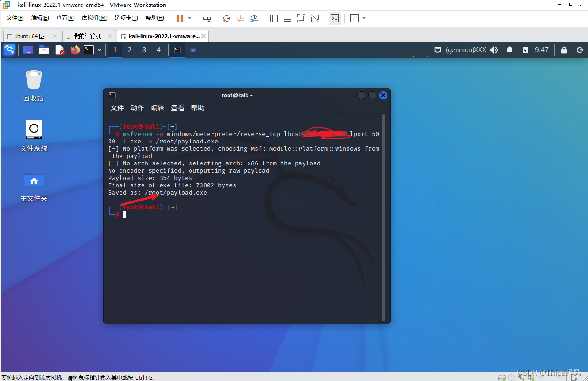Switch to workspace 3
Viewport: 588px width, 381px height.
144,50
